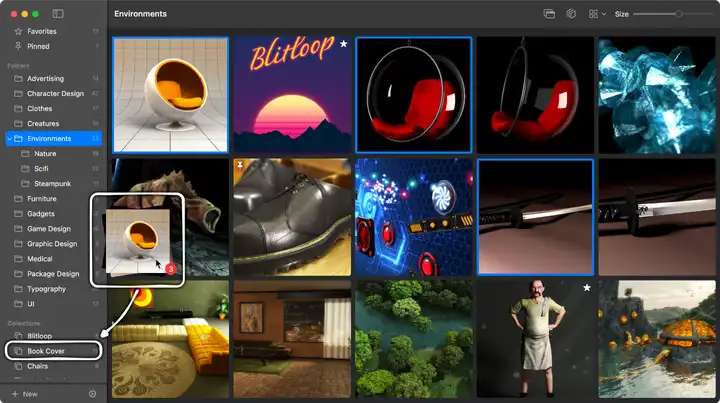Click the Advertising folder icon

(x=18, y=78)
